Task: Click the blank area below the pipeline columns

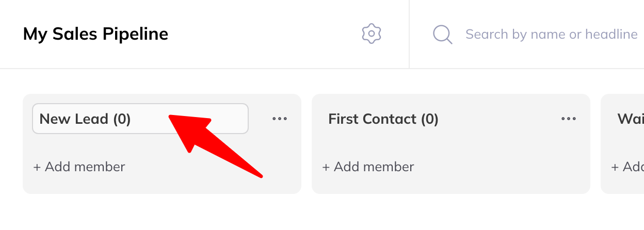Action: pyautogui.click(x=322, y=212)
